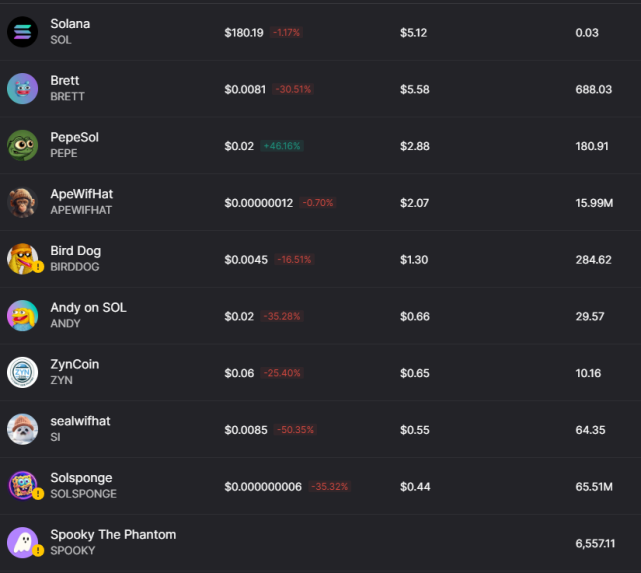Open the ApeWifHat token name
This screenshot has width=641, height=573.
tap(81, 194)
